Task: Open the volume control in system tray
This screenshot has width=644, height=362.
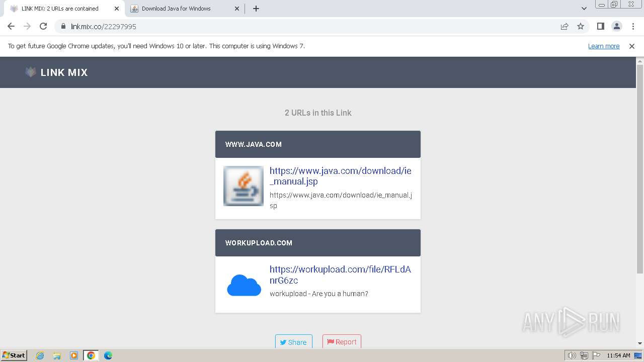Action: point(572,355)
